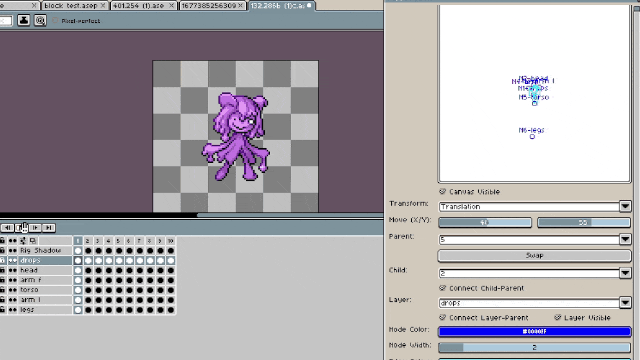The height and width of the screenshot is (360, 640).
Task: Jump to the last frame
Action: (49, 228)
